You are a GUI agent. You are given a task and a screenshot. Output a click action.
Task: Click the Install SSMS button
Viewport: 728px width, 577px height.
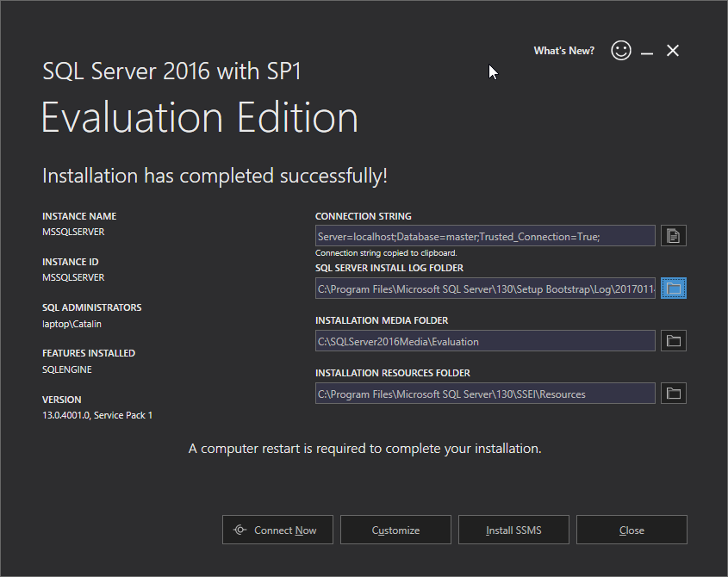513,530
